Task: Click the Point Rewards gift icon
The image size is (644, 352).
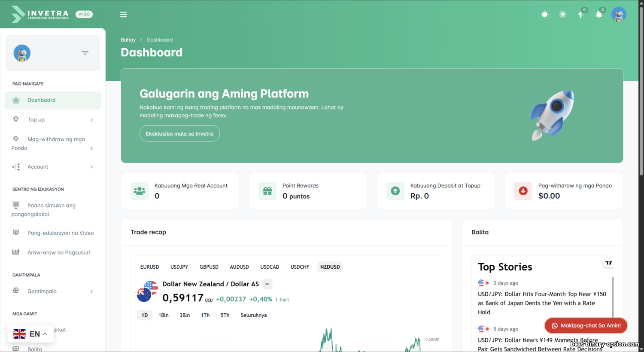Action: 267,191
